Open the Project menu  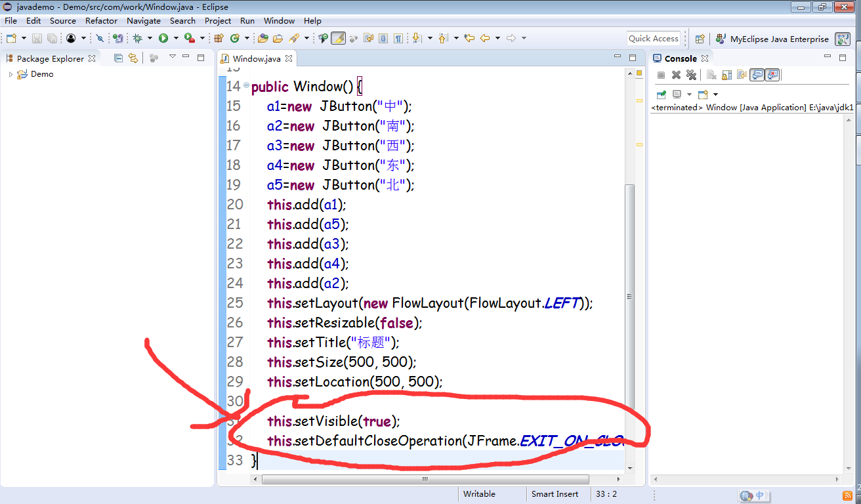[218, 20]
